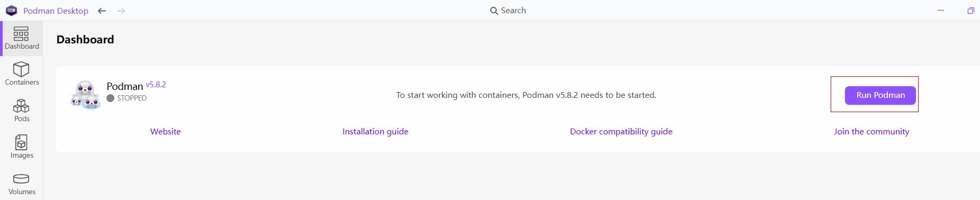Open the Join the community link
The image size is (980, 200).
pos(871,131)
